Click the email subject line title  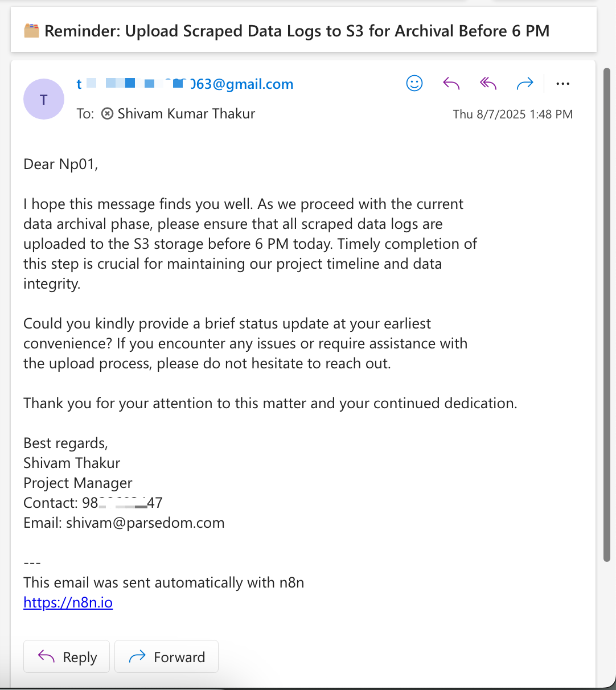(297, 31)
